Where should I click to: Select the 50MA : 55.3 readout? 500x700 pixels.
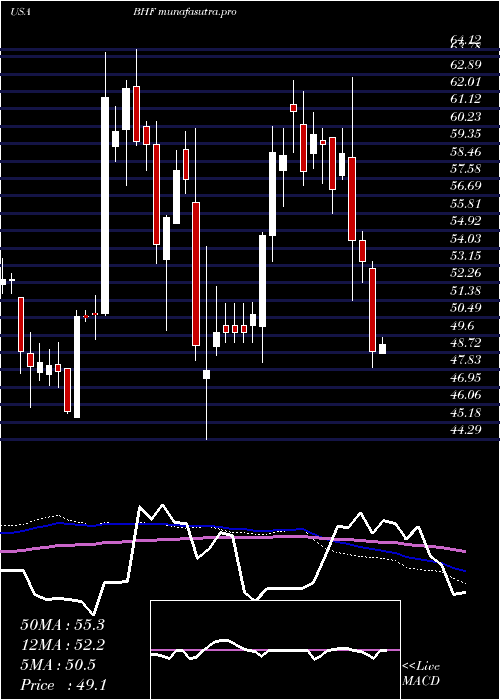point(62,625)
